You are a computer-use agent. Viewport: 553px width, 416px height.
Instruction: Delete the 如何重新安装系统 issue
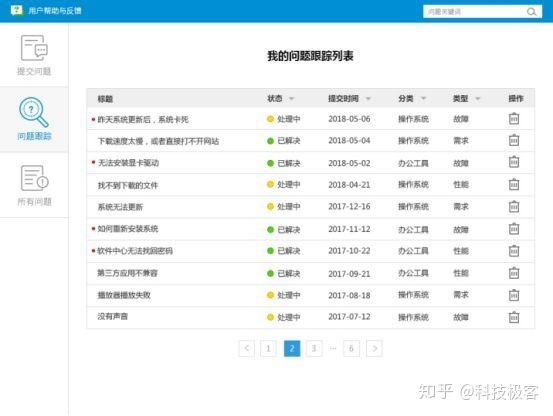pos(514,229)
